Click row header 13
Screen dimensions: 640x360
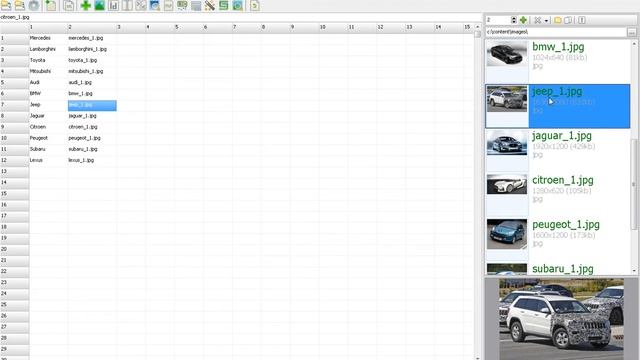coord(14,171)
